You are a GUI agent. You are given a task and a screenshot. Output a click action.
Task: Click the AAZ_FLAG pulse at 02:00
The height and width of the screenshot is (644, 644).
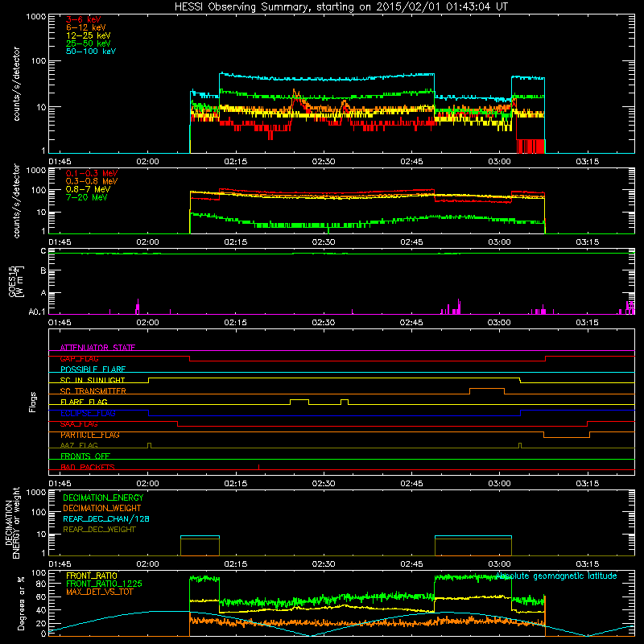point(149,445)
